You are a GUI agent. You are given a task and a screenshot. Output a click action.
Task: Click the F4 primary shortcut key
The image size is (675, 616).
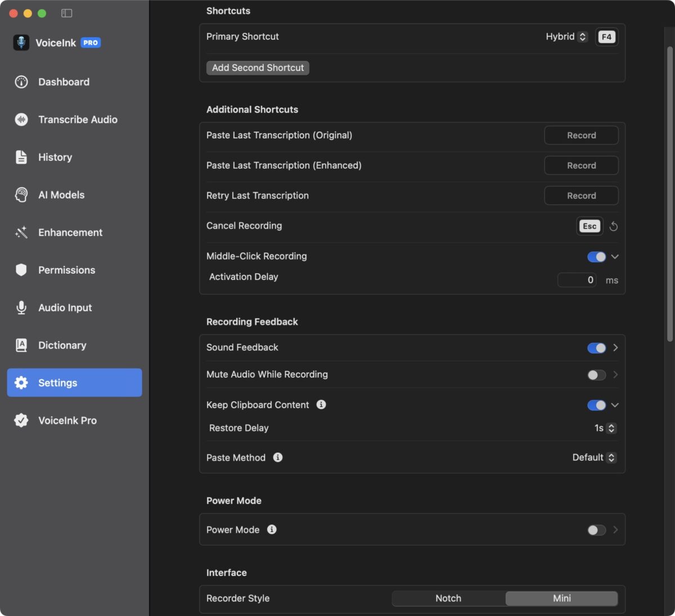click(606, 37)
